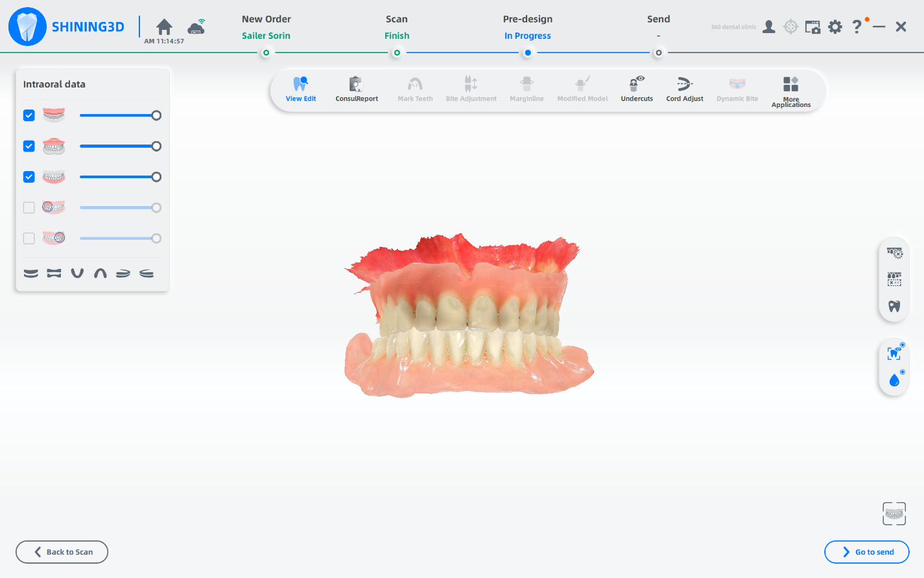Click the blue water drop icon

point(894,380)
